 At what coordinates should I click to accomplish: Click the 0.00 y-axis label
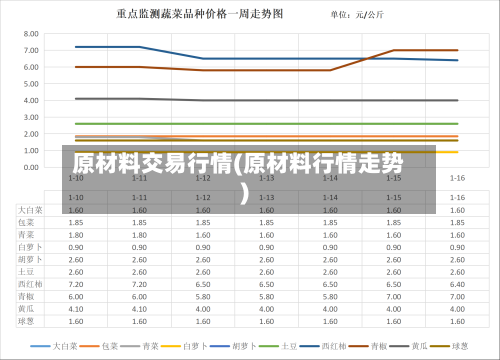pos(31,167)
